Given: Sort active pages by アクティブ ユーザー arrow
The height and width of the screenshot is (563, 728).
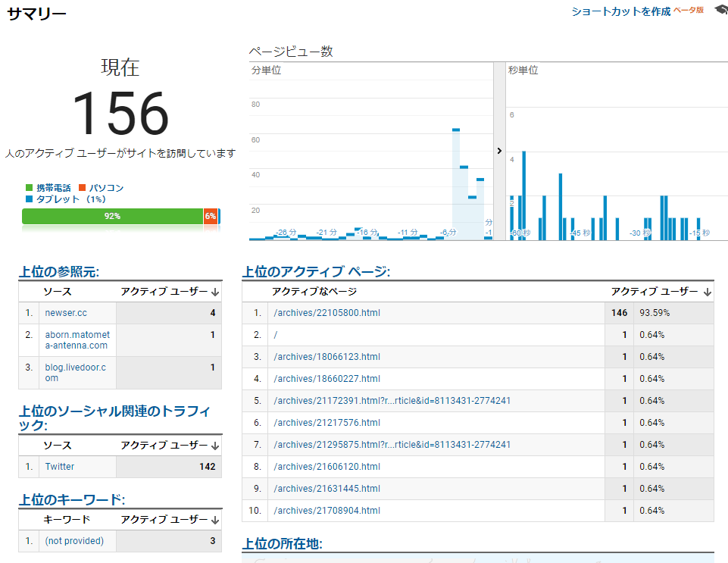Looking at the screenshot, I should 707,292.
